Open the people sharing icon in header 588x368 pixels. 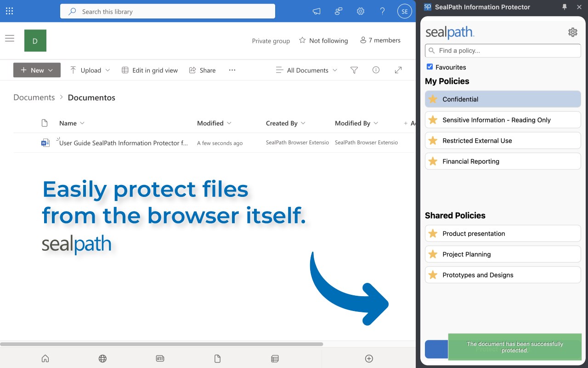[339, 11]
